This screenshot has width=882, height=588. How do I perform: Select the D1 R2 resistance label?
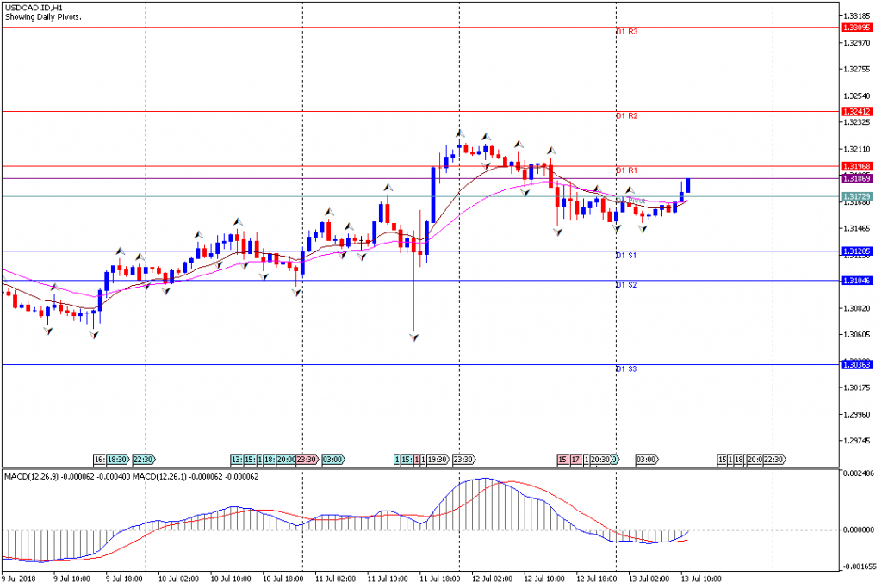(x=626, y=115)
